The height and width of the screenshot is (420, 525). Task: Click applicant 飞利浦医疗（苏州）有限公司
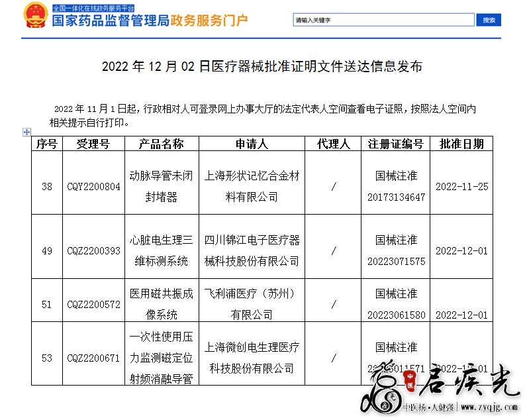point(251,304)
